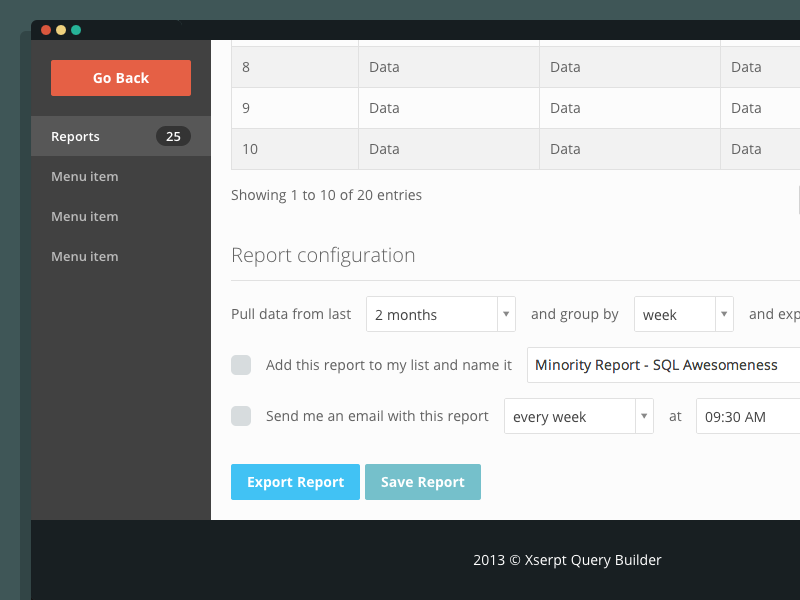800x600 pixels.
Task: Click the Save Report button
Action: pos(423,482)
